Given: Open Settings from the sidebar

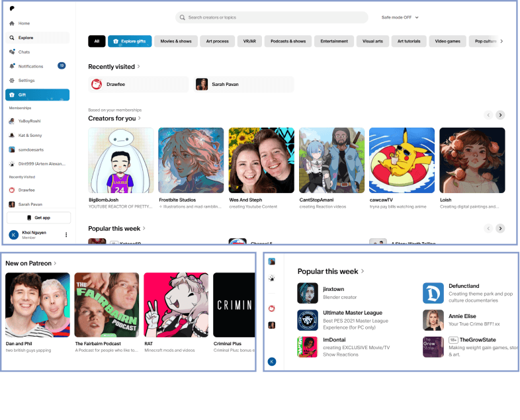Looking at the screenshot, I should (38, 81).
